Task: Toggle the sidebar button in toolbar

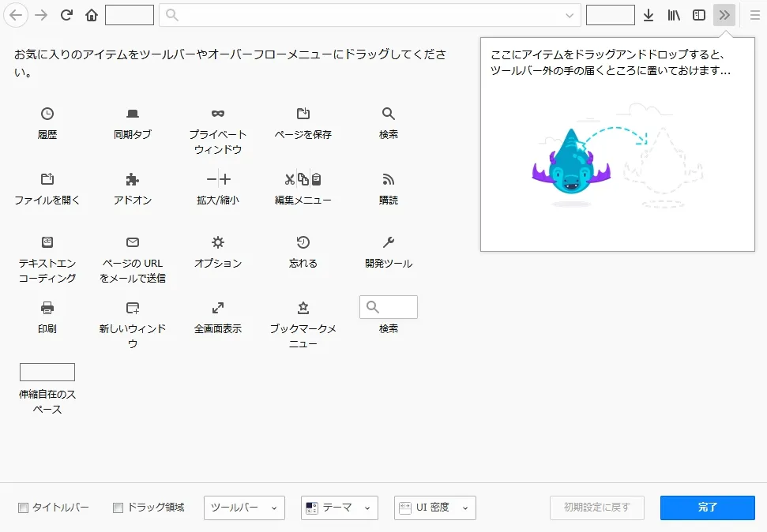Action: pyautogui.click(x=699, y=15)
